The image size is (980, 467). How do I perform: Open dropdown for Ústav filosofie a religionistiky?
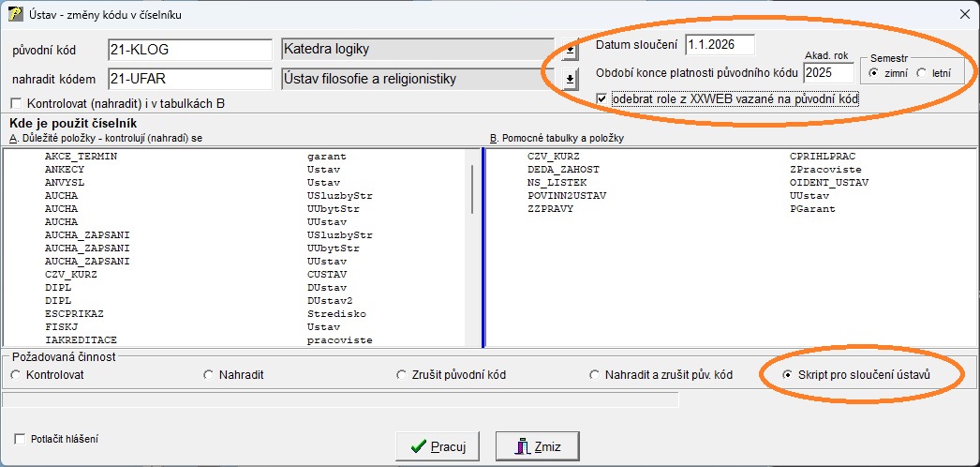point(569,81)
